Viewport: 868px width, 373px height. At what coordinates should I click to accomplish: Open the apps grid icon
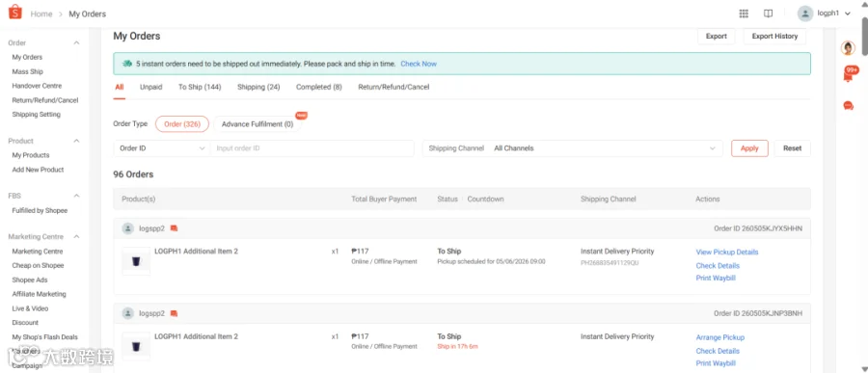(x=744, y=13)
